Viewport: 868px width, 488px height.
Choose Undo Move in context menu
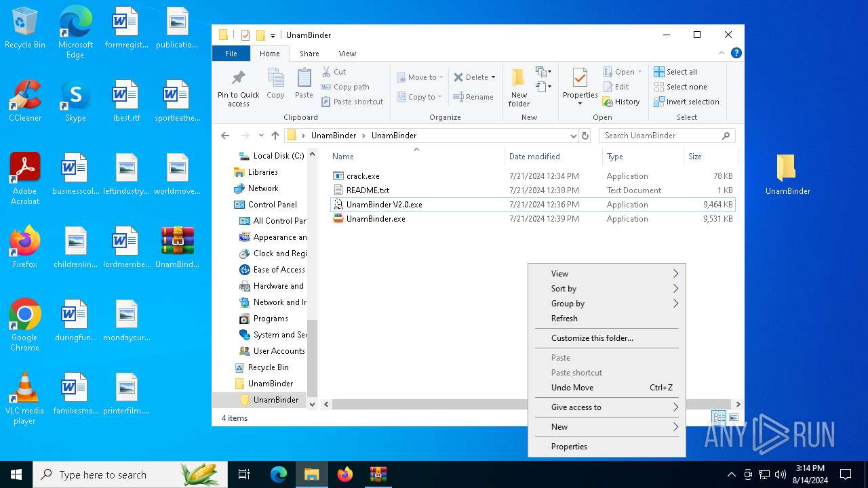607,388
